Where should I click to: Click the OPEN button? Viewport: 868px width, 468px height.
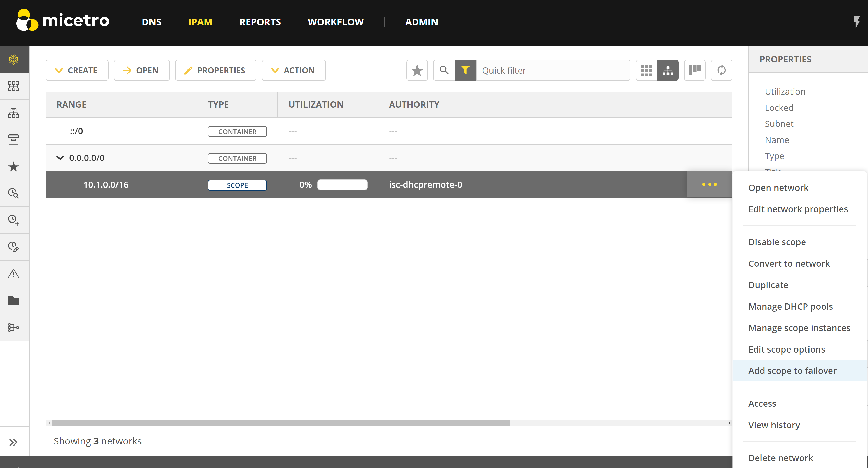point(142,70)
